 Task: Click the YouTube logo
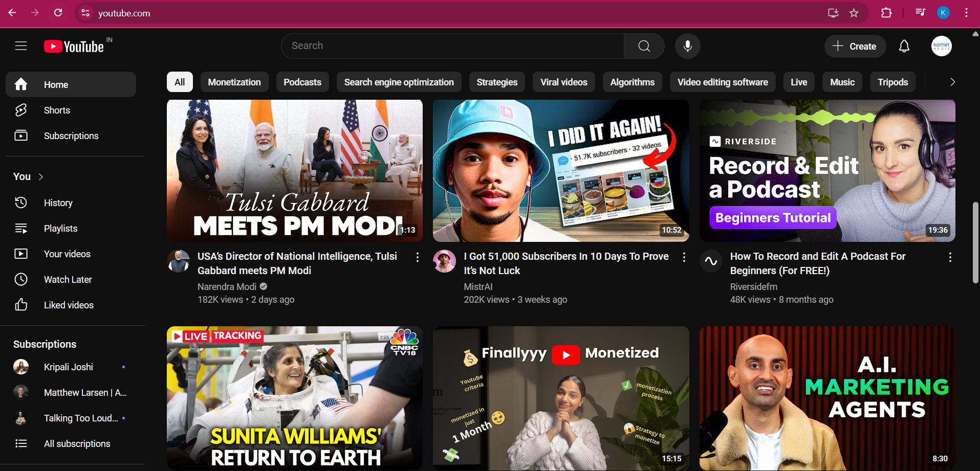(x=74, y=47)
